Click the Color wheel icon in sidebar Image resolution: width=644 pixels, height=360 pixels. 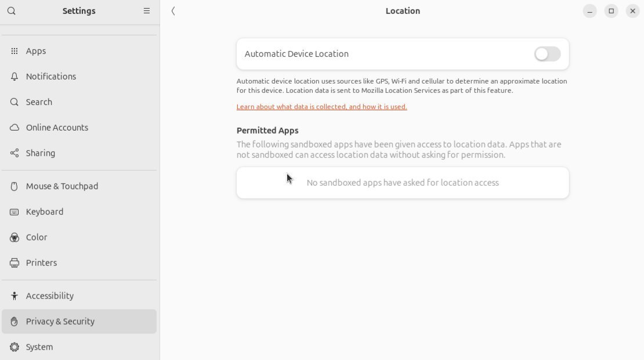pos(15,237)
